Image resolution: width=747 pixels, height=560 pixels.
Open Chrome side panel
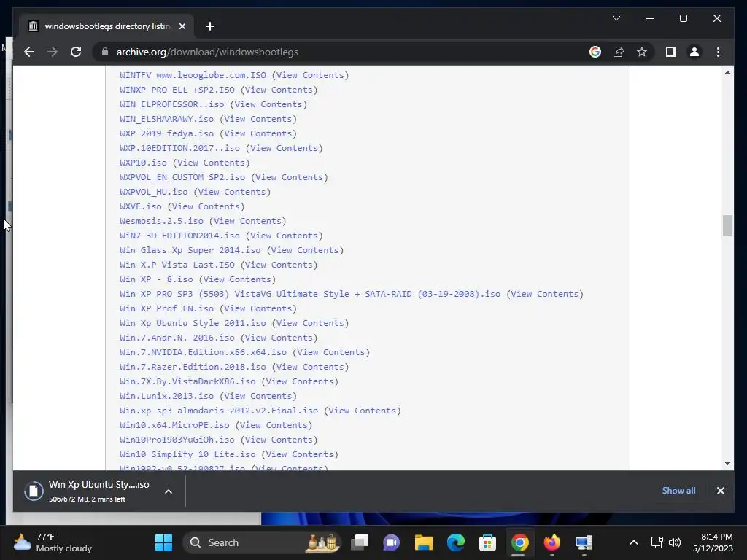click(x=671, y=52)
